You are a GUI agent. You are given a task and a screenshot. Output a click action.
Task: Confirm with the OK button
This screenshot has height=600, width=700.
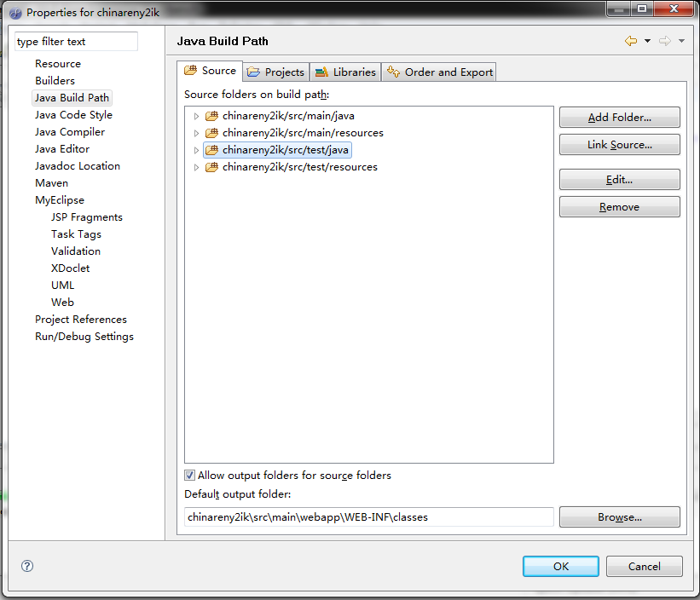(x=561, y=566)
